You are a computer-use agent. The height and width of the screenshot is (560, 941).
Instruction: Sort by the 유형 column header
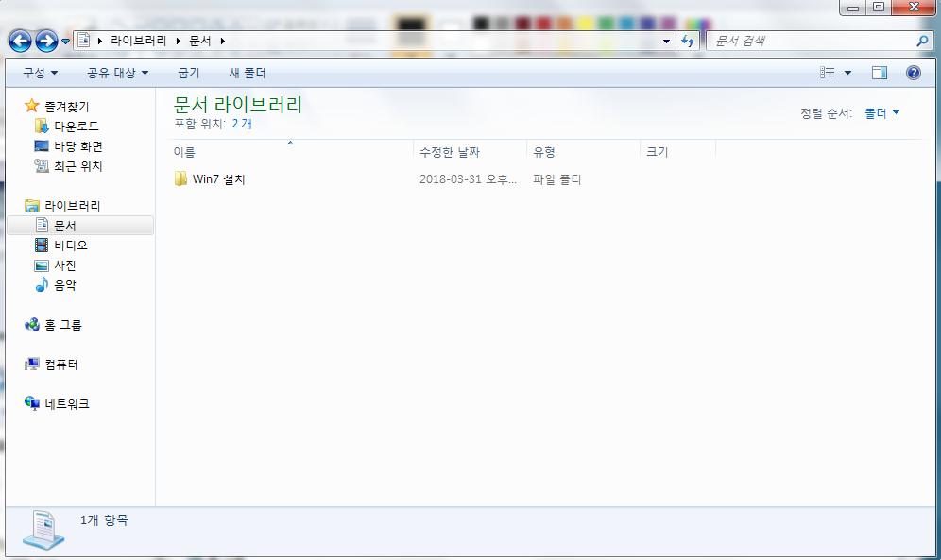tap(583, 152)
